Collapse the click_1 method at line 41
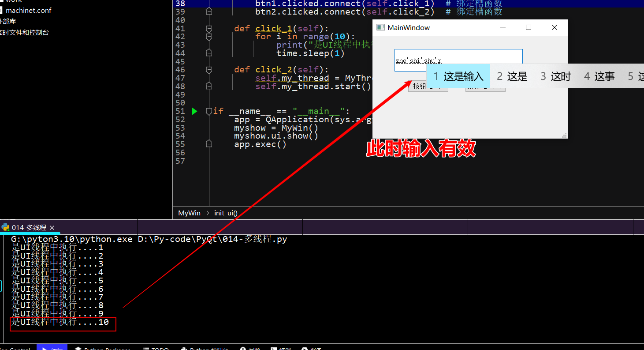This screenshot has width=644, height=350. pyautogui.click(x=209, y=28)
